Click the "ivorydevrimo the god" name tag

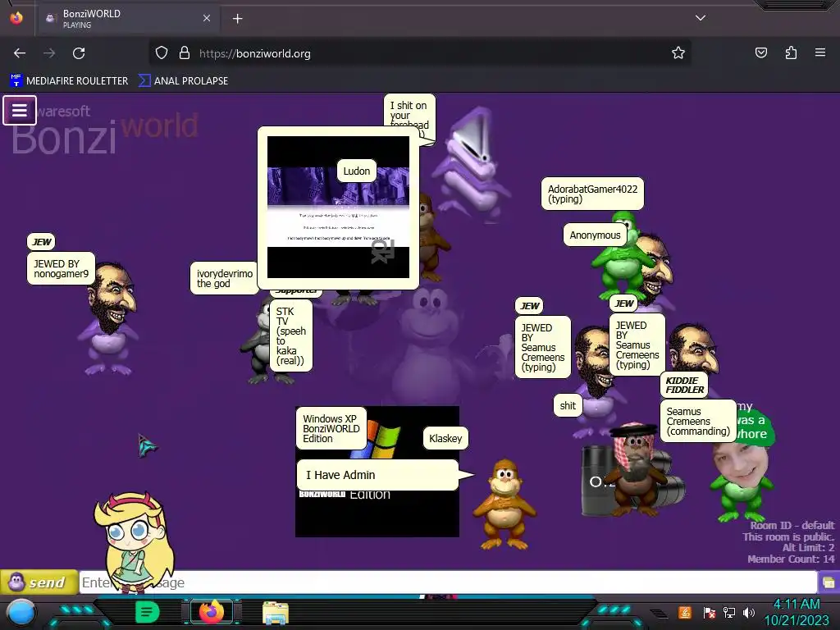click(x=224, y=278)
